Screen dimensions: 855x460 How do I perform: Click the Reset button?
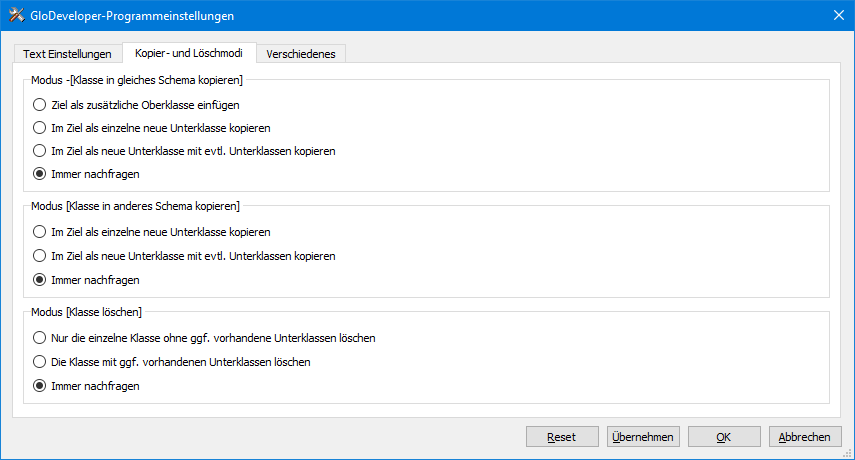[x=562, y=437]
